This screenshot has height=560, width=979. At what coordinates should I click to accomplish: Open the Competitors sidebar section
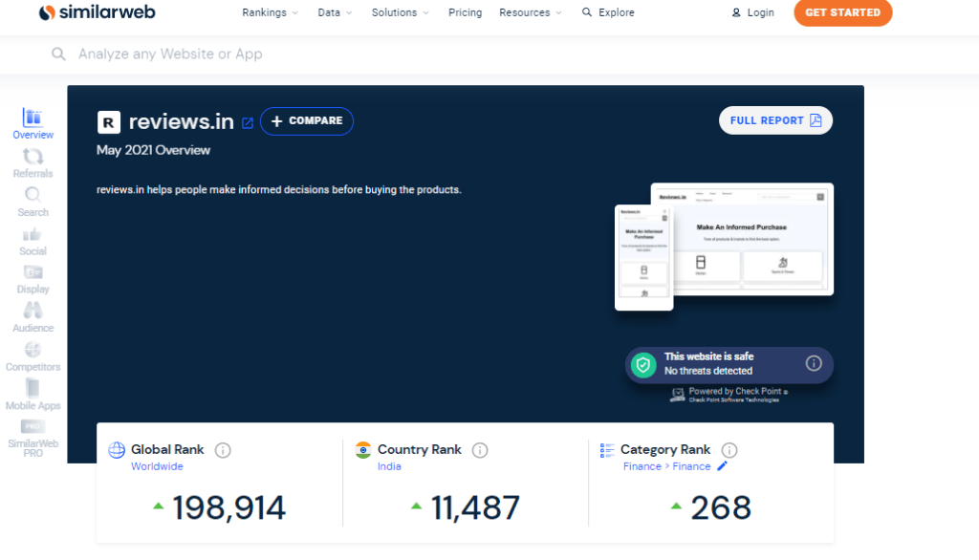click(33, 357)
